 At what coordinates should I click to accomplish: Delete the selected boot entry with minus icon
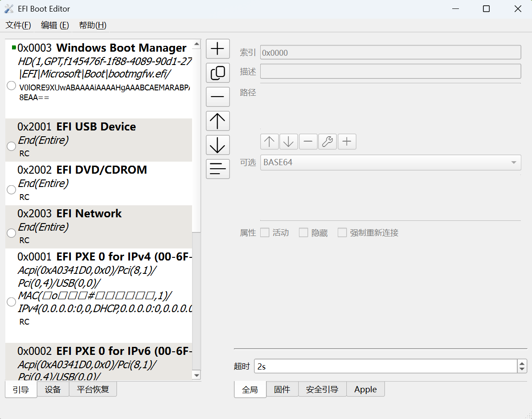pyautogui.click(x=217, y=97)
